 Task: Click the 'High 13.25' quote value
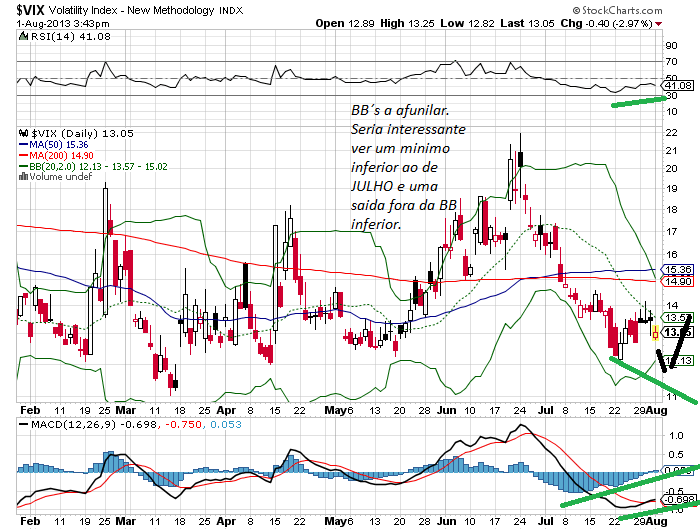point(407,24)
